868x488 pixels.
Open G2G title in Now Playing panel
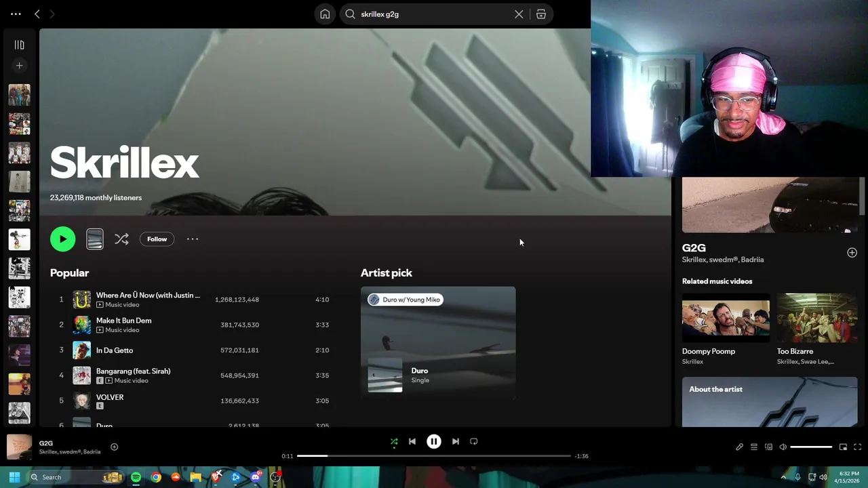click(x=694, y=248)
